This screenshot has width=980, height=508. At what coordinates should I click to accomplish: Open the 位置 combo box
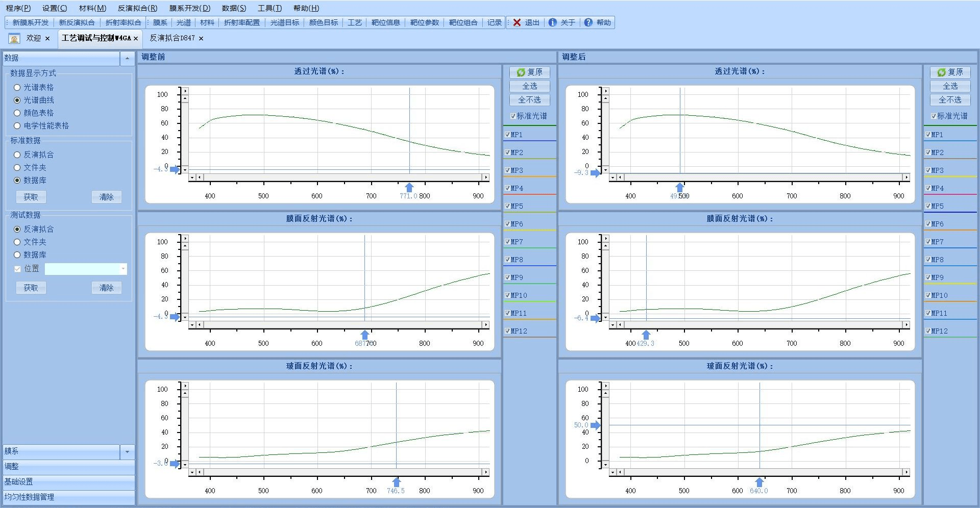point(123,269)
